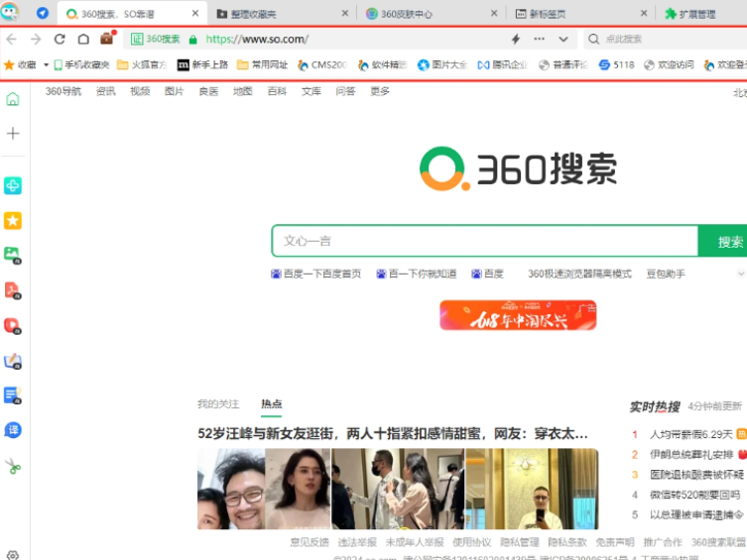Screen dimensions: 747x560
Task: Open hot search 人均带薪假6.29天
Action: click(x=690, y=434)
